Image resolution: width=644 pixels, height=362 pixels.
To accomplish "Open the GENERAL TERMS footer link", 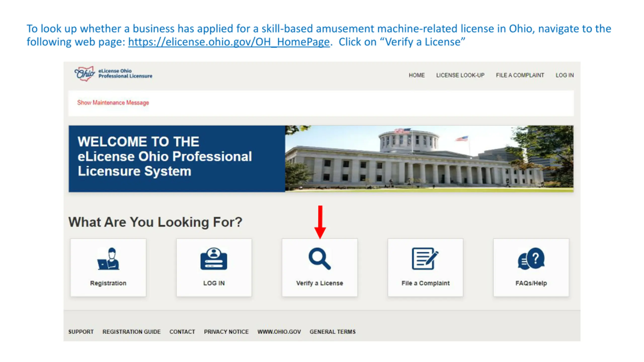I will click(x=333, y=332).
